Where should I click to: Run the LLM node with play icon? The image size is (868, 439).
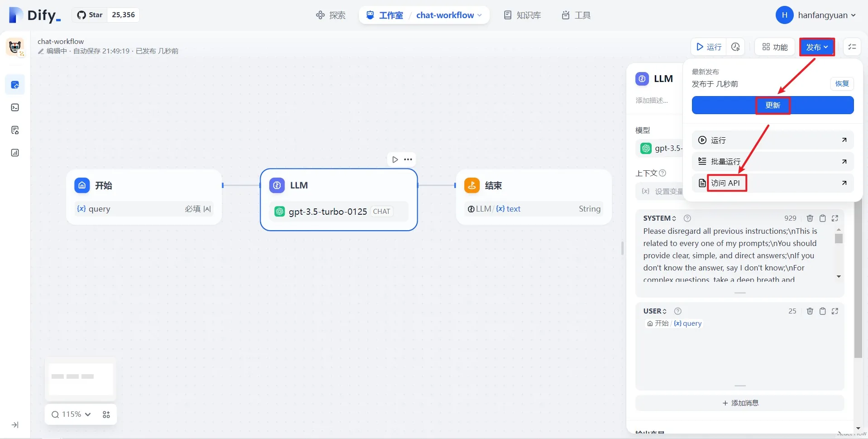(x=395, y=159)
